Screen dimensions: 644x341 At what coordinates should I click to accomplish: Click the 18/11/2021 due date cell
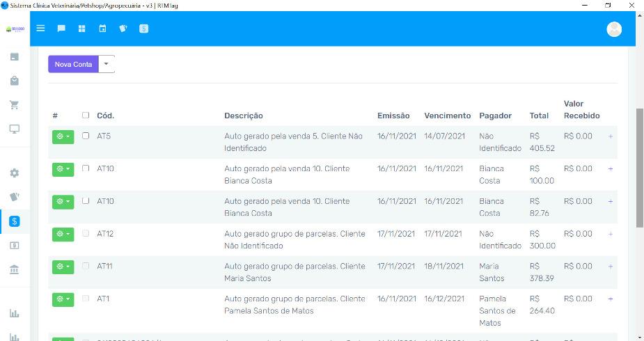(443, 267)
